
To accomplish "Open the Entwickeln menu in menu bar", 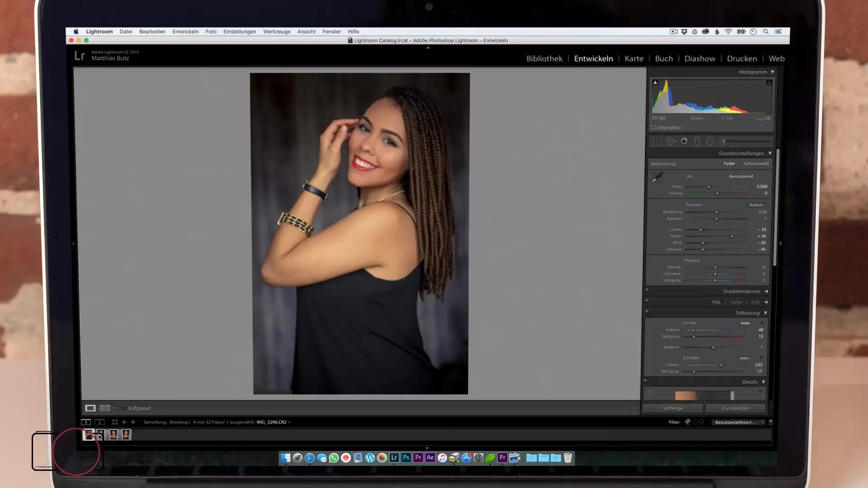I will (185, 32).
